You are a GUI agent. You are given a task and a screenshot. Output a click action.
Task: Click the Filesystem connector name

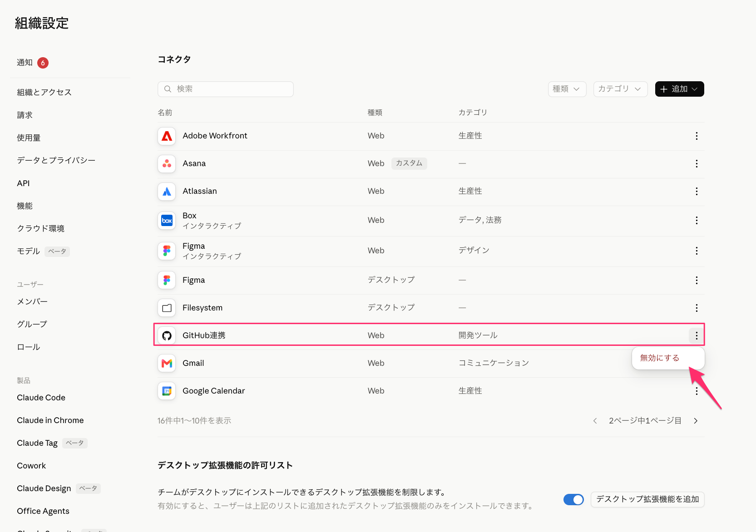tap(203, 308)
